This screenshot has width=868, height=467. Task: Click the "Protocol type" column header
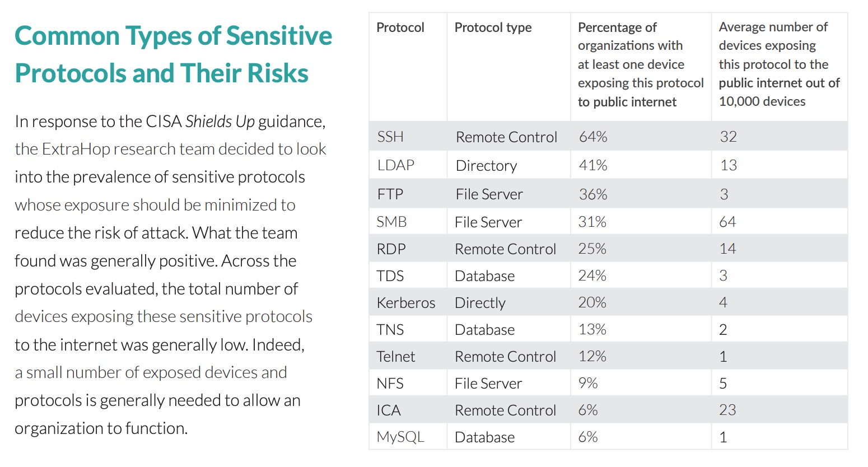tap(493, 27)
